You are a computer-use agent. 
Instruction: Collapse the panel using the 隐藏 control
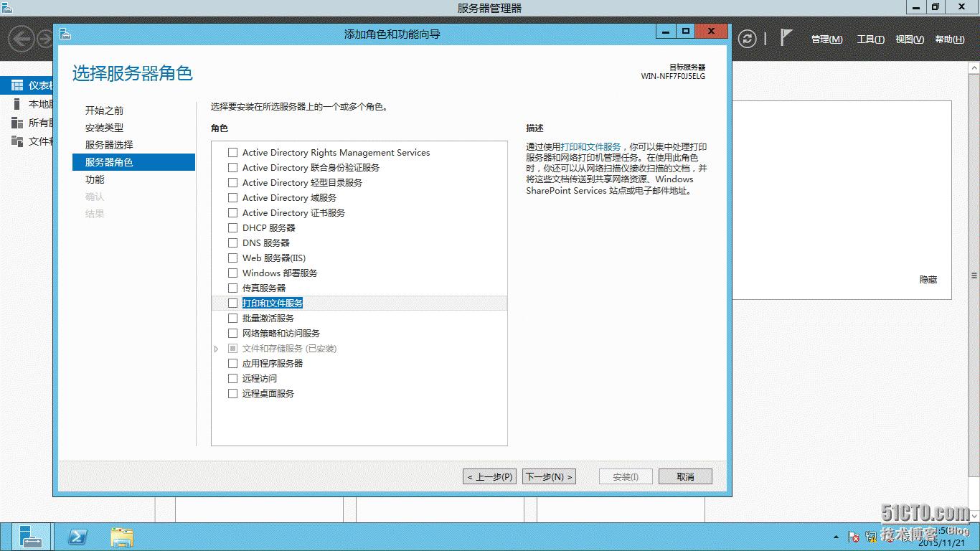click(929, 279)
